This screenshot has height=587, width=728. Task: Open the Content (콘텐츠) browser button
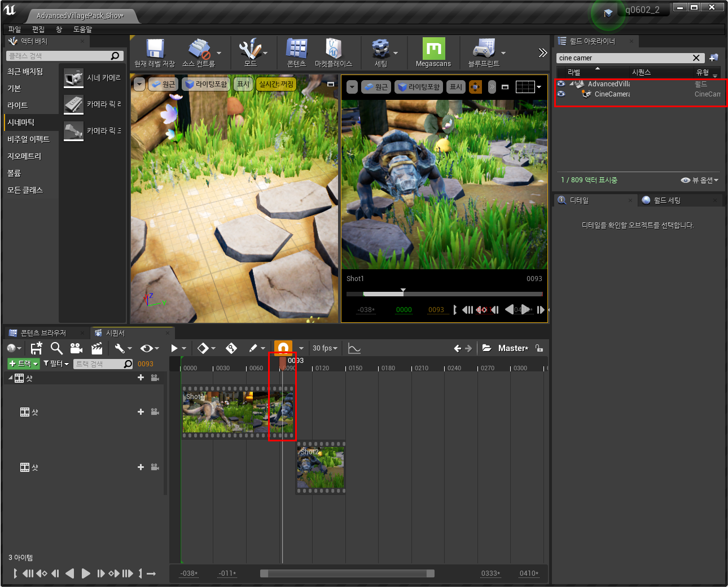click(x=296, y=52)
